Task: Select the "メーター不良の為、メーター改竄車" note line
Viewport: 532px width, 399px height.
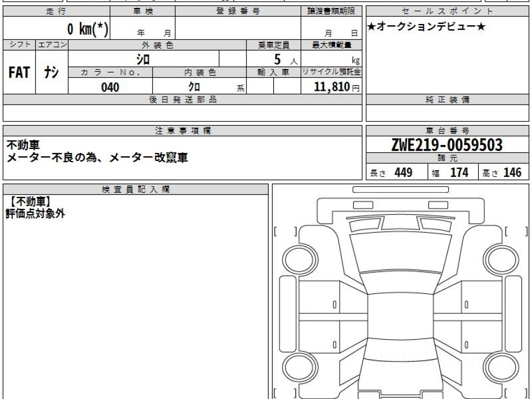Action: 97,157
